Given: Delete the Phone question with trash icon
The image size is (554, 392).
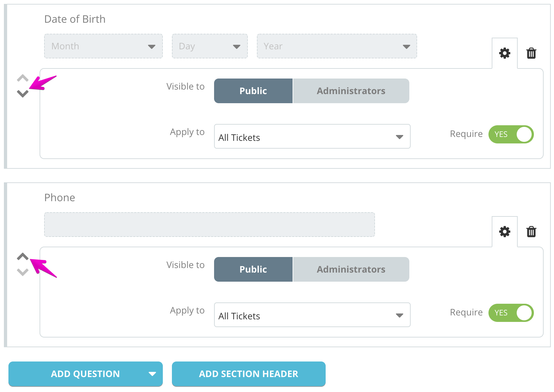Looking at the screenshot, I should [x=531, y=232].
